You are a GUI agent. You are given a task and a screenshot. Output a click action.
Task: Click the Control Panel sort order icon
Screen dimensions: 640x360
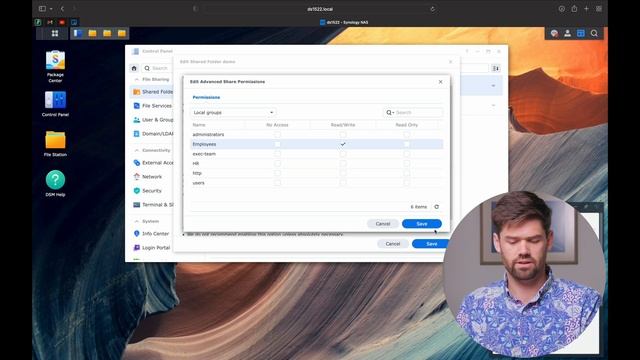point(496,68)
